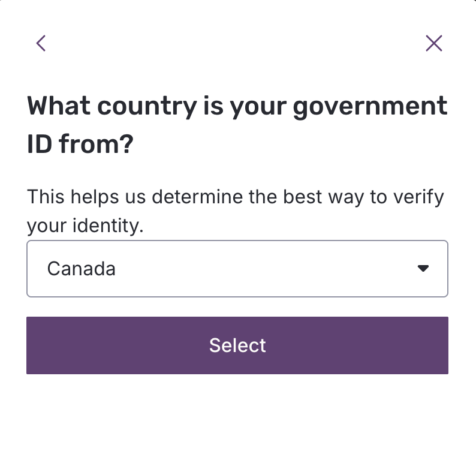The height and width of the screenshot is (463, 476).
Task: Dismiss the dialog using the X icon
Action: [433, 43]
